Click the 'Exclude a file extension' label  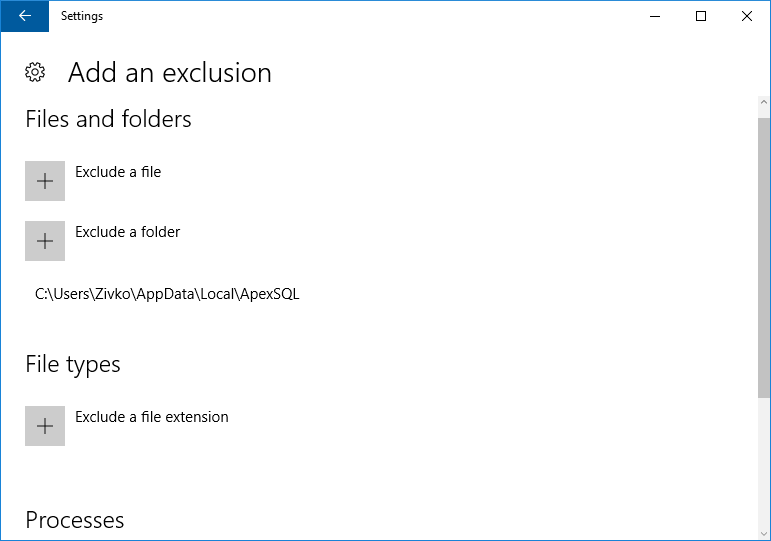click(152, 417)
